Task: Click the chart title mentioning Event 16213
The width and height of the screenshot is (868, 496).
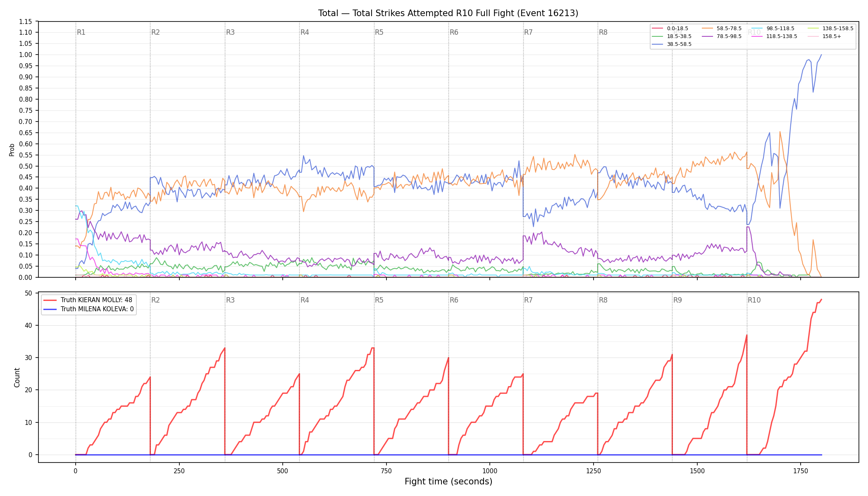Action: [x=448, y=13]
